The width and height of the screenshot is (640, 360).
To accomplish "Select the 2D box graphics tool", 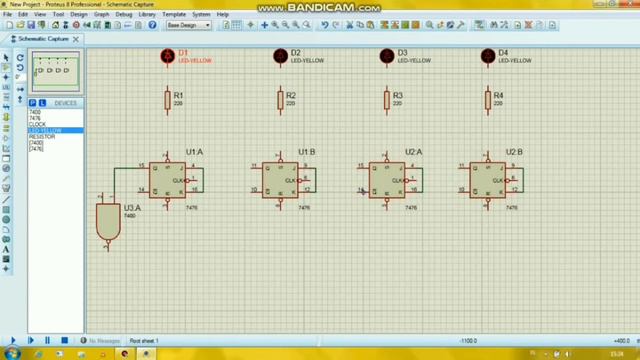I will click(x=6, y=209).
